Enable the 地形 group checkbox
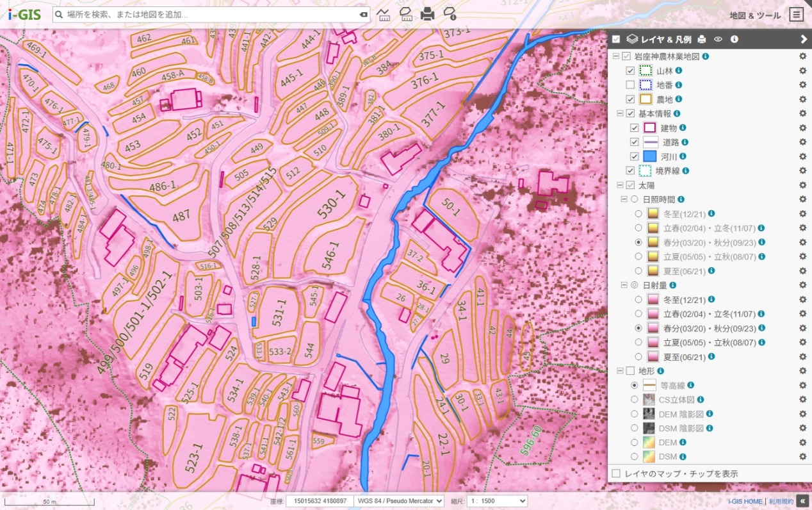Image resolution: width=812 pixels, height=510 pixels. point(631,371)
